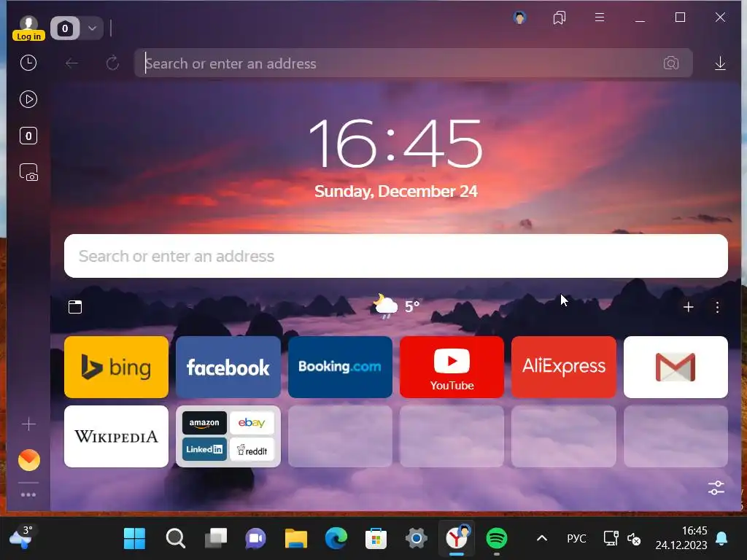Open the video player icon in sidebar
Image resolution: width=747 pixels, height=560 pixels.
(x=28, y=99)
